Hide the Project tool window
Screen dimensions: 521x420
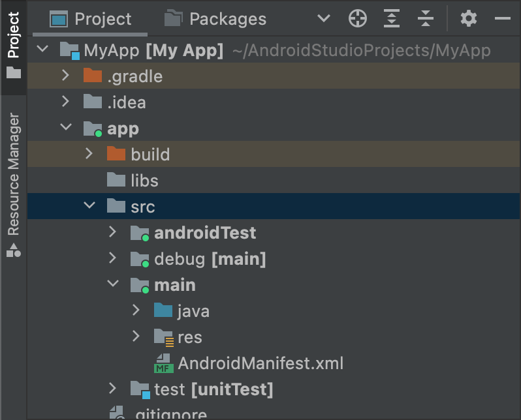coord(502,19)
